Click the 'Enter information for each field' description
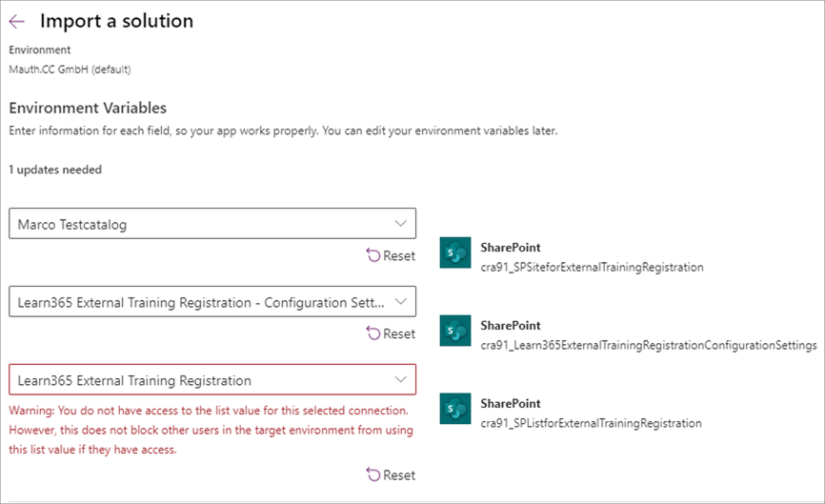Screen dimensions: 825x504 tap(283, 131)
